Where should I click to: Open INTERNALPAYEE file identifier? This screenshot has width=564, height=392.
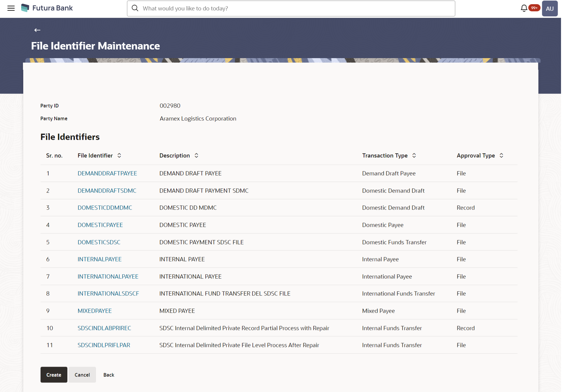tap(100, 259)
